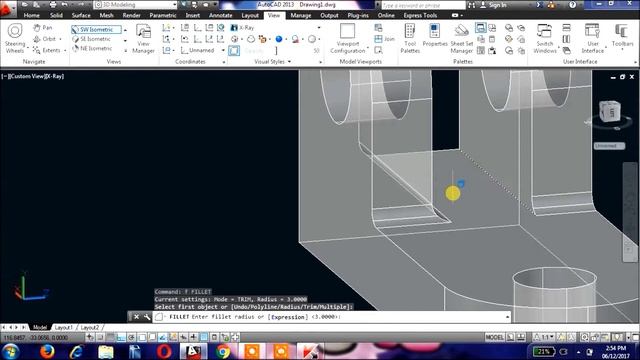This screenshot has height=360, width=640.
Task: Expand the Orbit dropdown arrow
Action: tap(60, 39)
